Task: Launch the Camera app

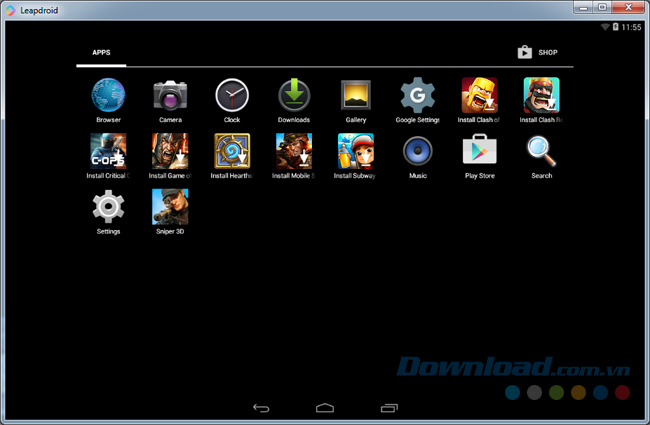Action: [x=170, y=95]
